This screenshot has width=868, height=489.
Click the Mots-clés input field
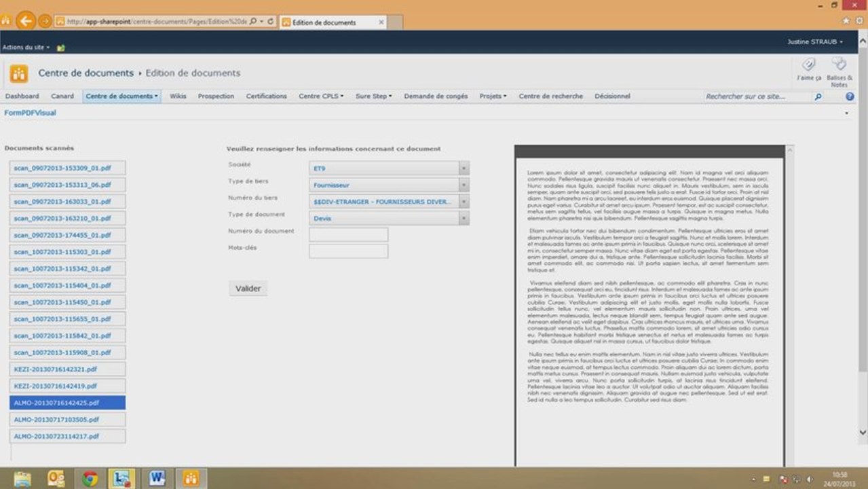pos(349,251)
